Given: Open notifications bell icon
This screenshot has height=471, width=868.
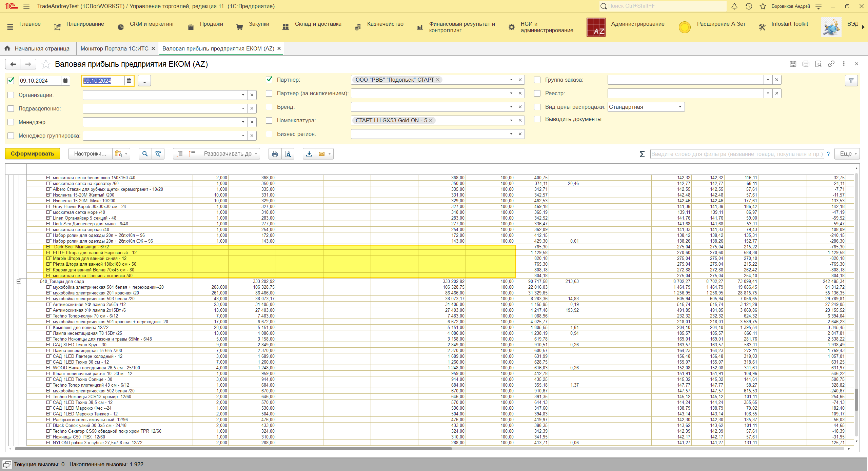Looking at the screenshot, I should pos(734,6).
